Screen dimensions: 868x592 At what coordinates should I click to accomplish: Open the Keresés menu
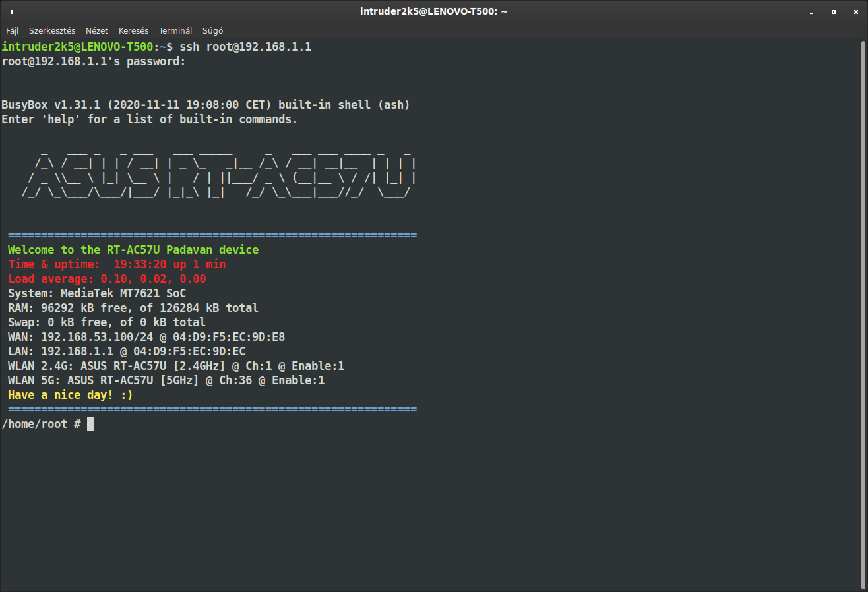133,30
